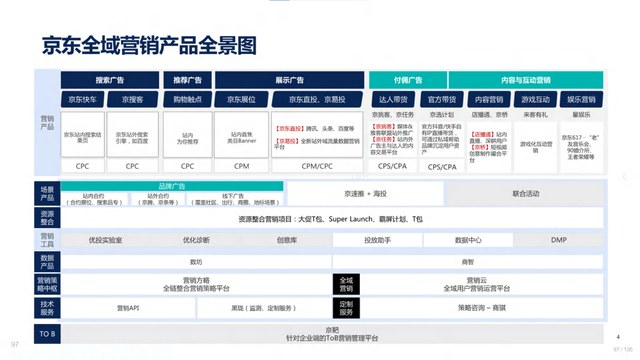Click the 技术服务 row label
The width and height of the screenshot is (640, 360).
coord(47,308)
